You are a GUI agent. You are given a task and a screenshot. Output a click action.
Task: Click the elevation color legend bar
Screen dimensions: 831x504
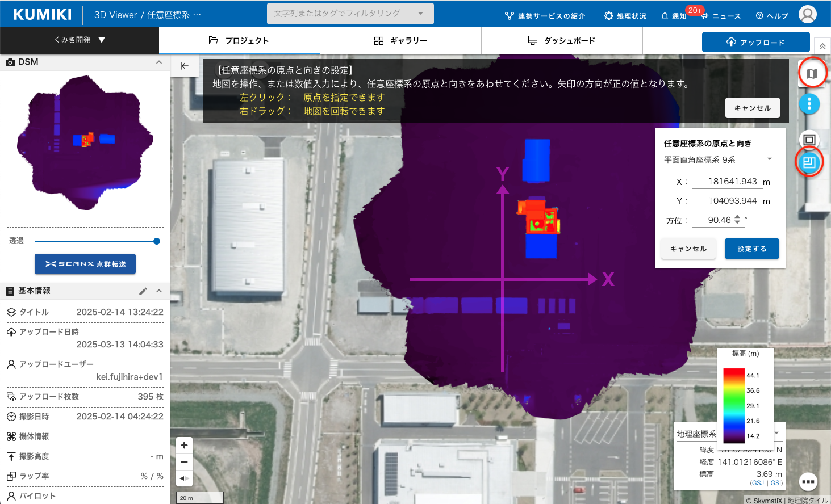click(734, 406)
